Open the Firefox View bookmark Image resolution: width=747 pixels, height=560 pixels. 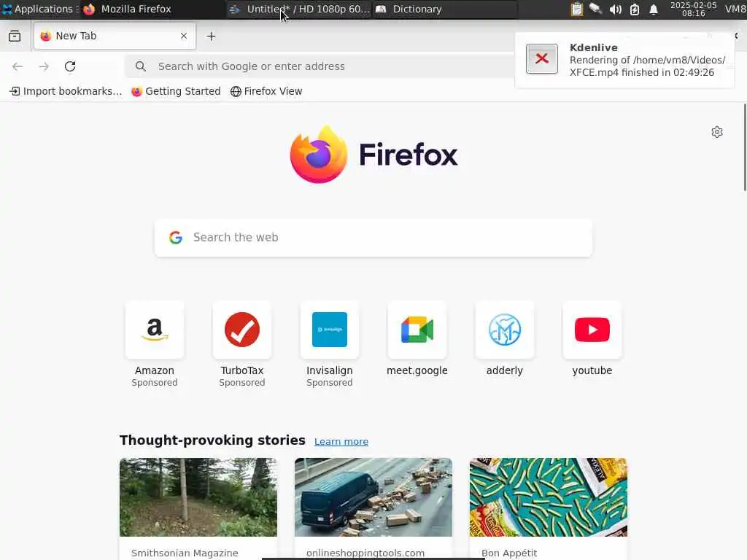[x=266, y=91]
